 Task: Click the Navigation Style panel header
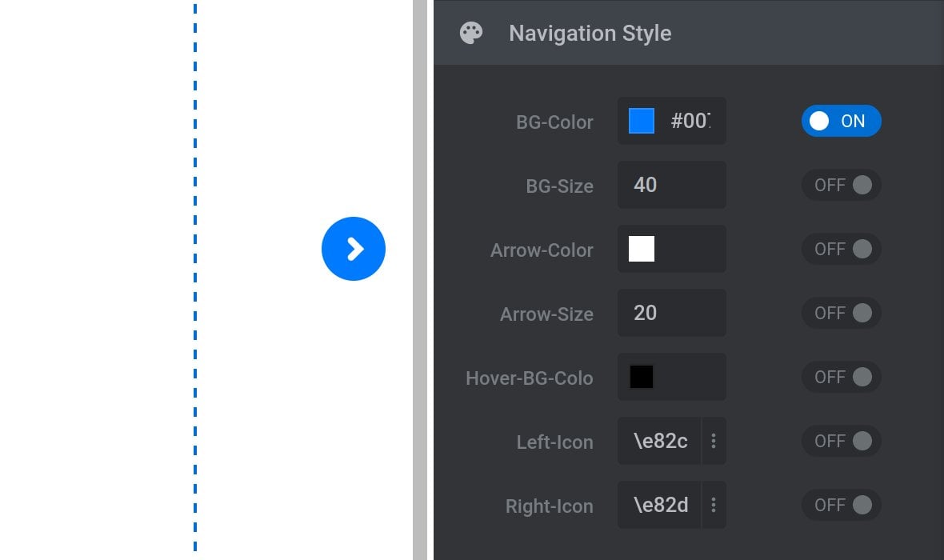tap(688, 34)
